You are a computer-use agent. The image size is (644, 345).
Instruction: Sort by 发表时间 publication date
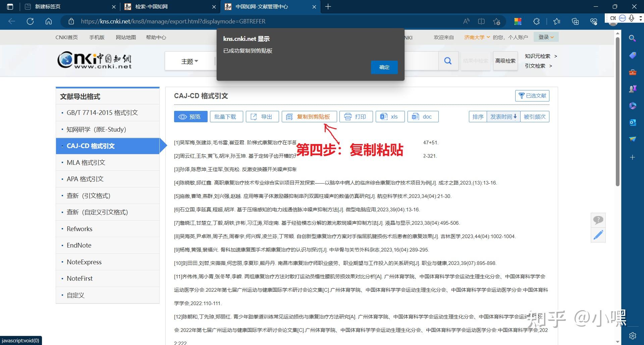tap(503, 117)
